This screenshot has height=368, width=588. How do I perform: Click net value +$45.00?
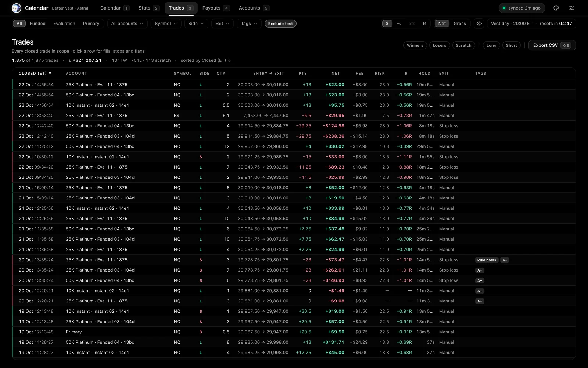(335, 353)
